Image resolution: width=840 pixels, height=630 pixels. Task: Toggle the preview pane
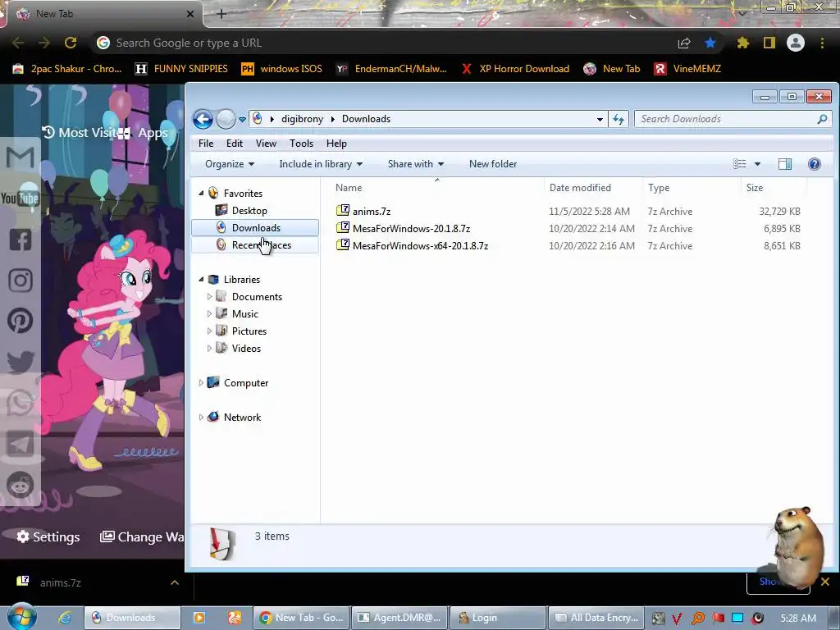(785, 164)
